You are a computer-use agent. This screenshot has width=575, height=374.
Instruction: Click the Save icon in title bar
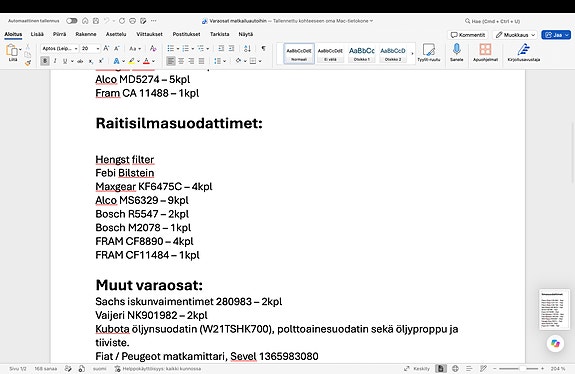pos(96,21)
